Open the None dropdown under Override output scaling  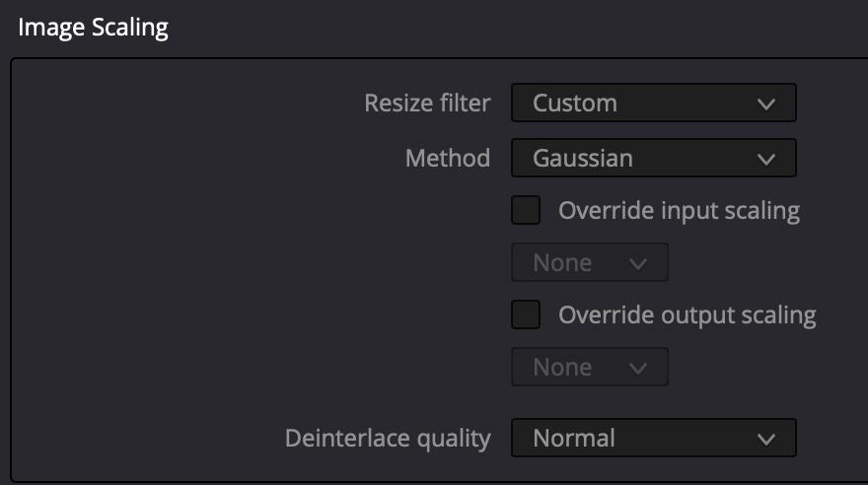pos(589,368)
